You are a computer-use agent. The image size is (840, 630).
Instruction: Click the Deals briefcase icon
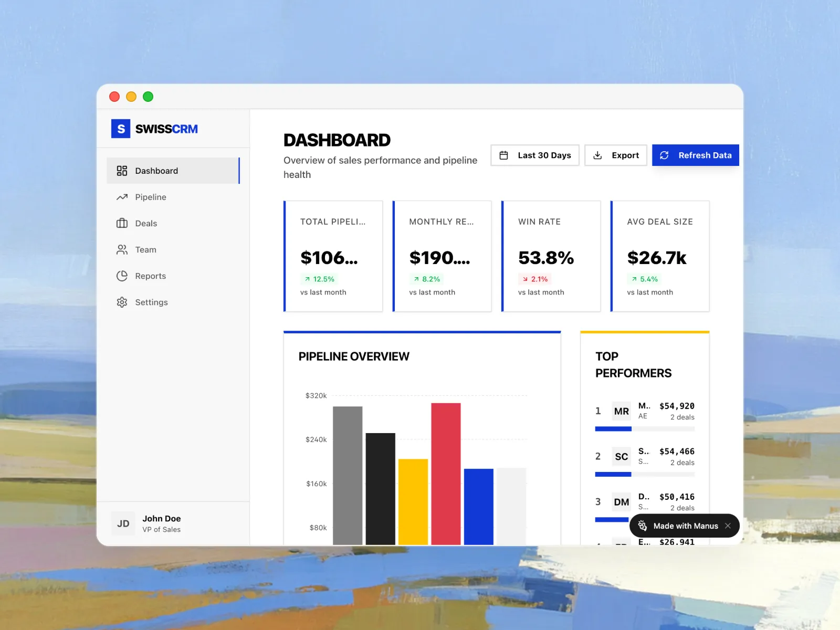(122, 223)
